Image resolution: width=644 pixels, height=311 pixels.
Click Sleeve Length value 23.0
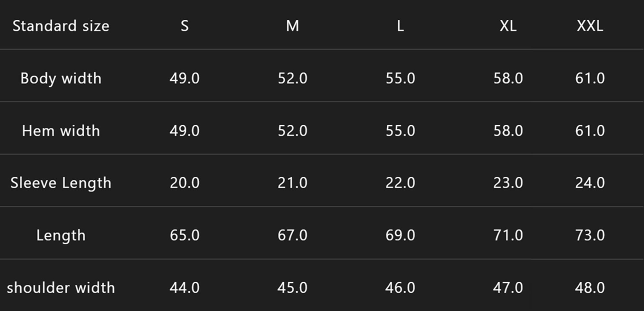[508, 183]
